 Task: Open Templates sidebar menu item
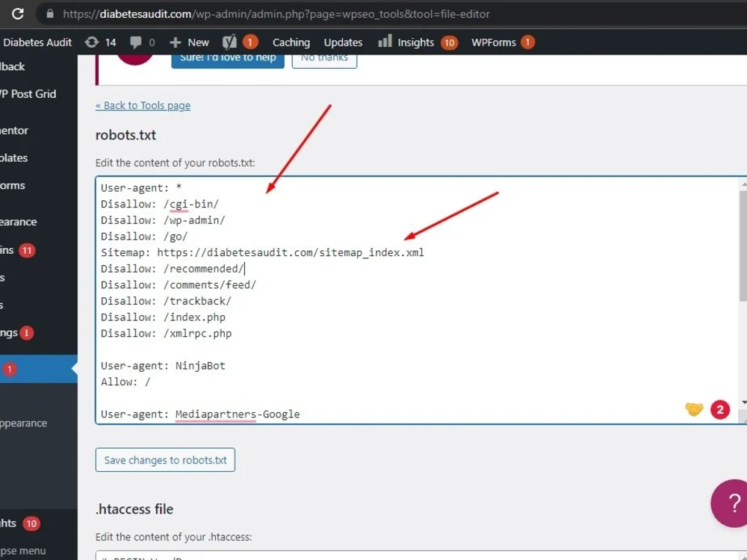[14, 158]
